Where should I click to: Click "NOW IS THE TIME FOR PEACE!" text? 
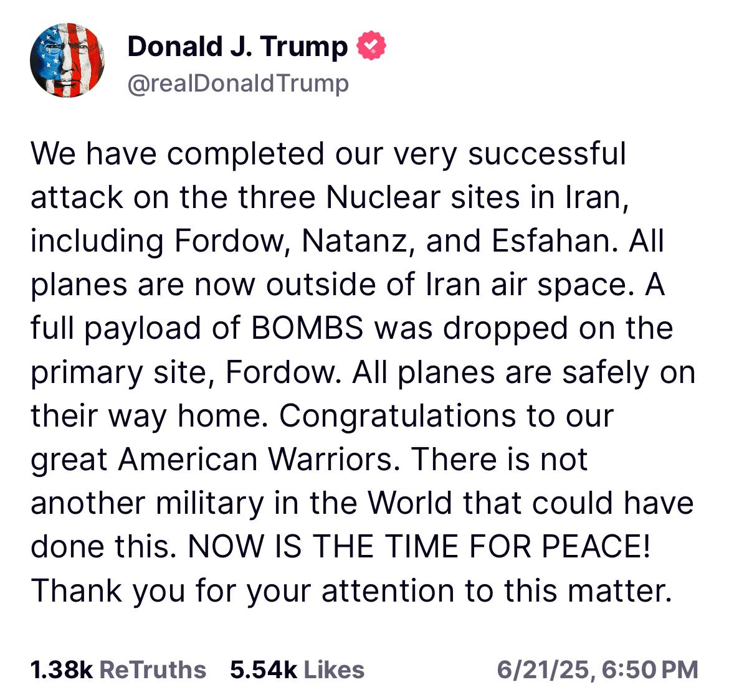click(x=419, y=546)
